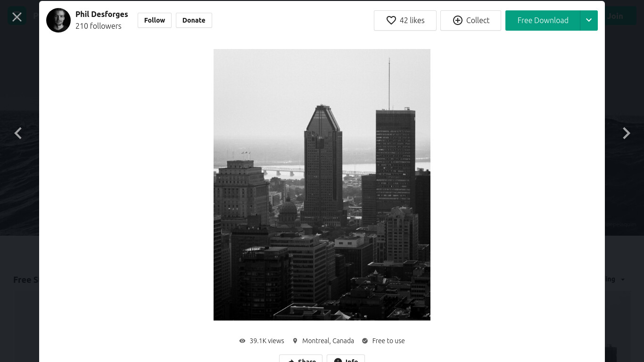644x362 pixels.
Task: Open the Share button
Action: (x=301, y=358)
